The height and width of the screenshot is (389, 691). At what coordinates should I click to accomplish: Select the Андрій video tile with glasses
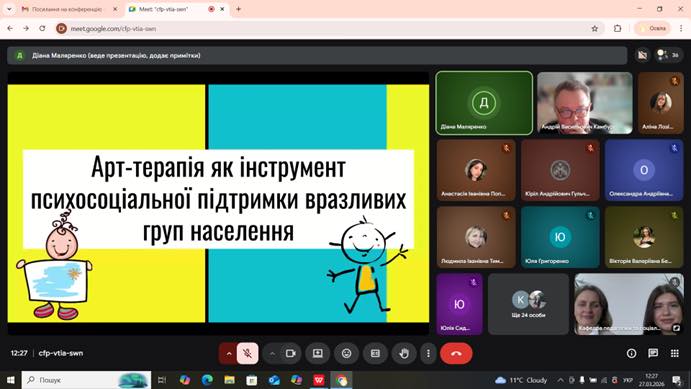click(584, 103)
